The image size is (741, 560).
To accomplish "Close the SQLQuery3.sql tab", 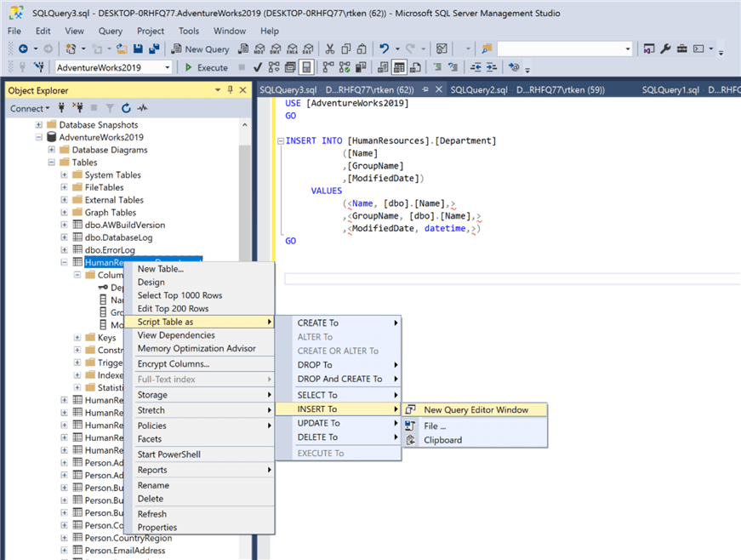I will (x=438, y=89).
